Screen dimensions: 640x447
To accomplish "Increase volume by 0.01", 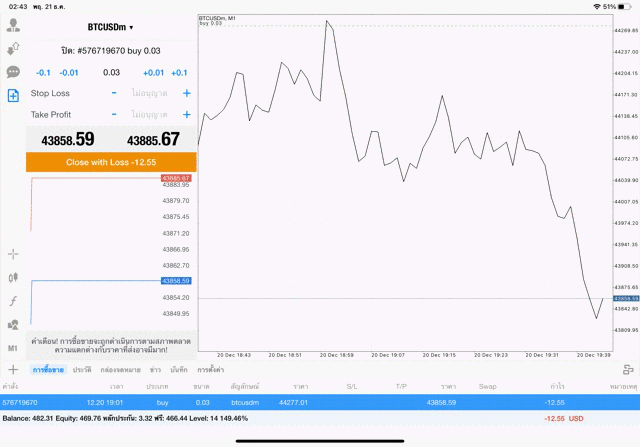I will pyautogui.click(x=153, y=72).
